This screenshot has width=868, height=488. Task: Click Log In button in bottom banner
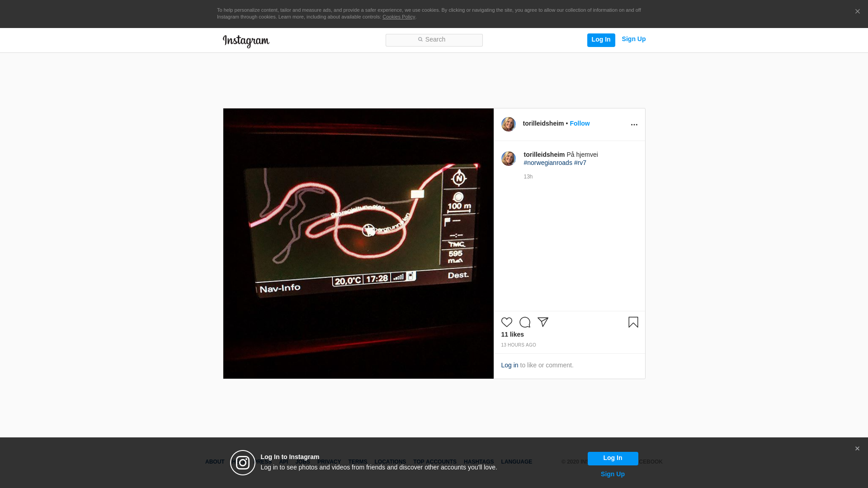click(x=613, y=458)
